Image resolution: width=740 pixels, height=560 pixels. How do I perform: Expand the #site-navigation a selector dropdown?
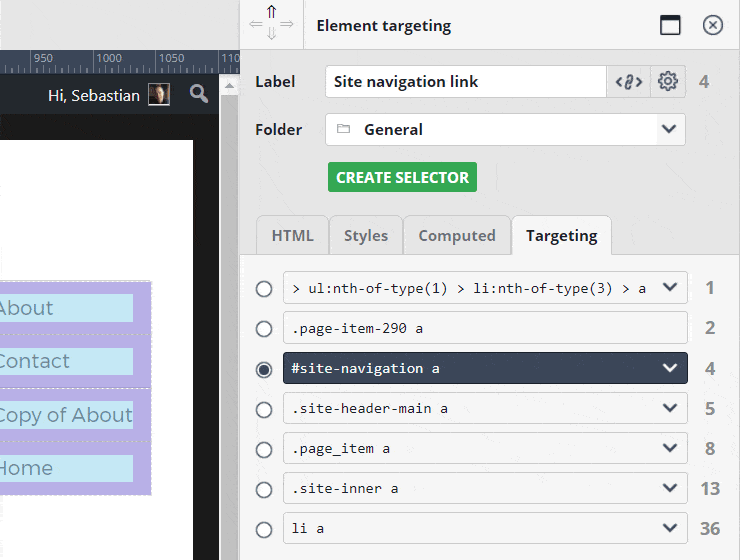[670, 368]
